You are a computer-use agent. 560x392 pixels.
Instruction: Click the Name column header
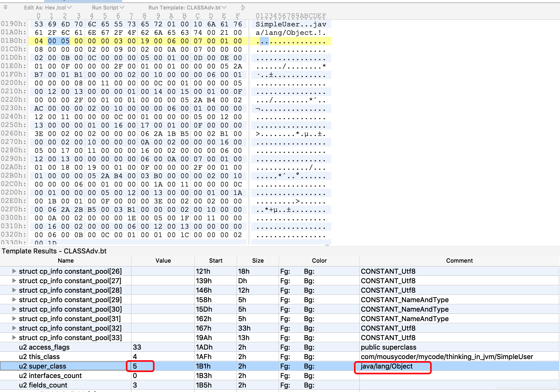tap(66, 261)
